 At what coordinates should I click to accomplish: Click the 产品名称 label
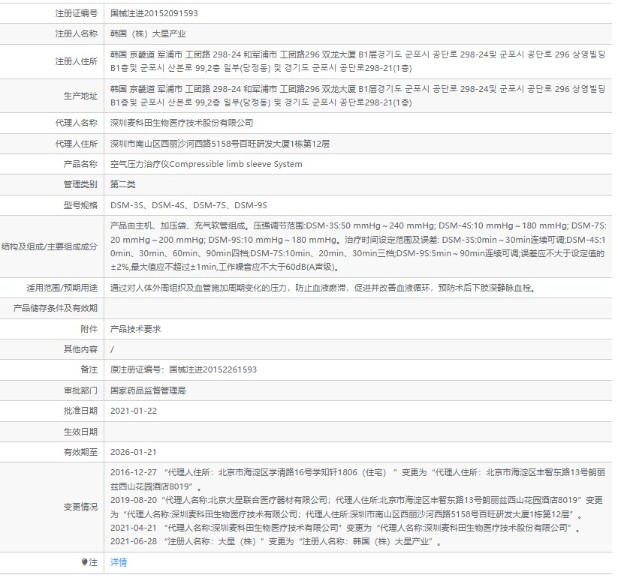(80, 164)
